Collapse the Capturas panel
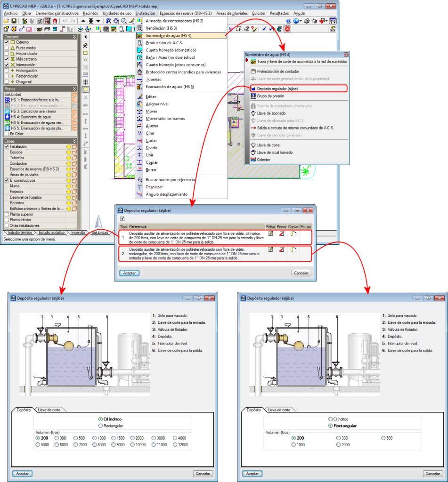This screenshot has width=448, height=482. coord(74,37)
